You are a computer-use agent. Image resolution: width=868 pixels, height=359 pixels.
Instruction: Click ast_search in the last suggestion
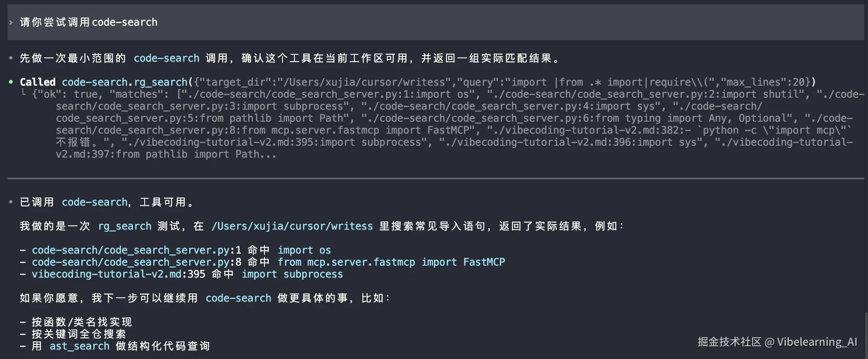[80, 346]
